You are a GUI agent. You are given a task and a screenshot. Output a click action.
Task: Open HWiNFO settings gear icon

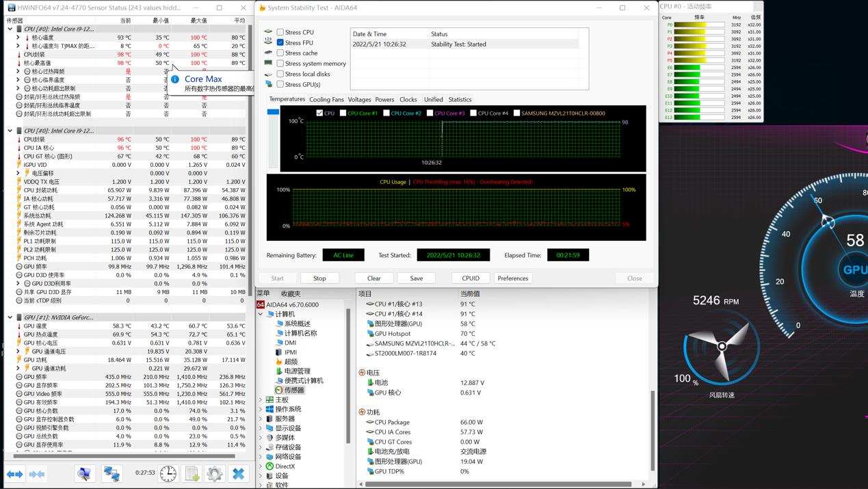tap(215, 473)
